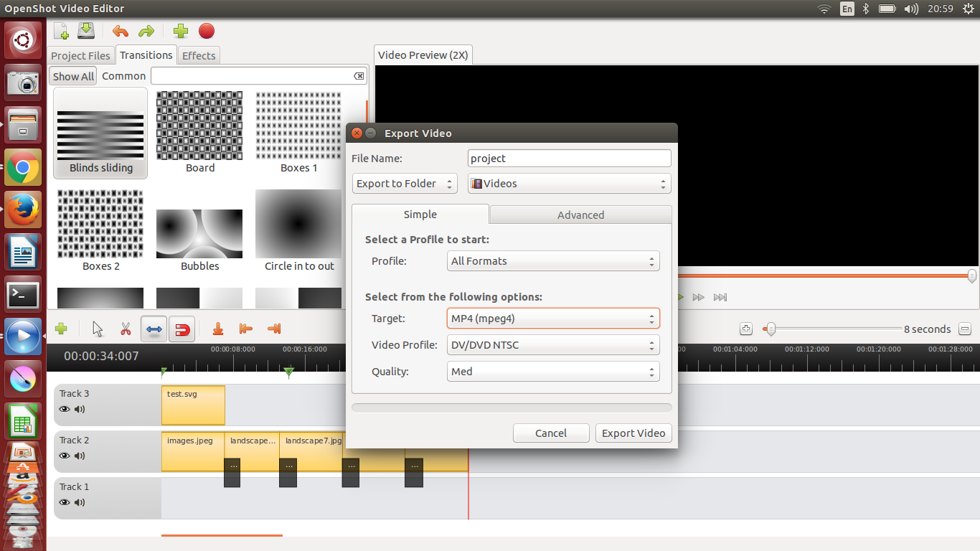Switch to the Effects tab

point(199,56)
